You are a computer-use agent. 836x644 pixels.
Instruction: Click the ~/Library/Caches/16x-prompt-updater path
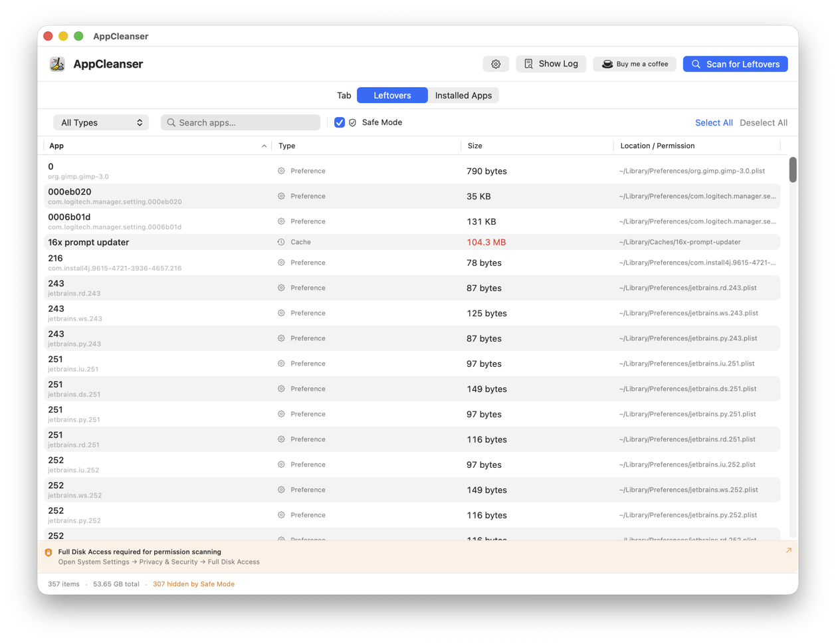680,242
